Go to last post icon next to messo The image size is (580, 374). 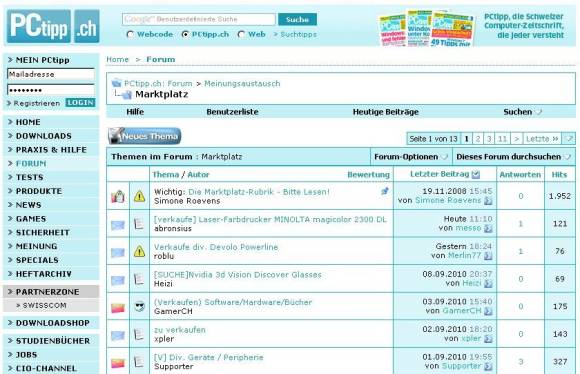coord(488,228)
